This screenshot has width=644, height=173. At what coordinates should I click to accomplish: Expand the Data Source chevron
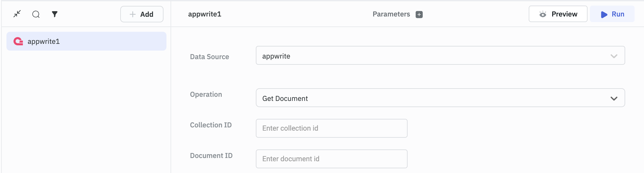coord(614,56)
